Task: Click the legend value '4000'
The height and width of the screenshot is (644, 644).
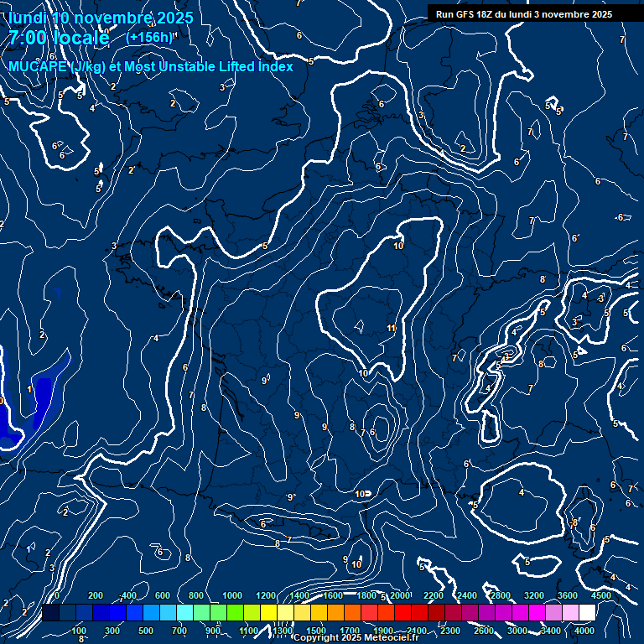Action: pyautogui.click(x=584, y=631)
